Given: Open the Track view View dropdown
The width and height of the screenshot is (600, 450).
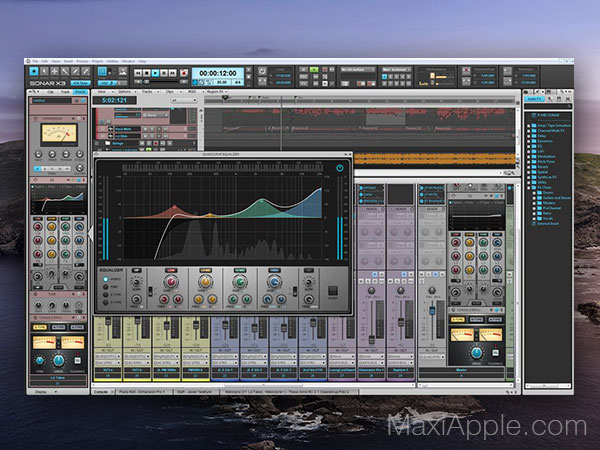Looking at the screenshot, I should click(x=105, y=92).
